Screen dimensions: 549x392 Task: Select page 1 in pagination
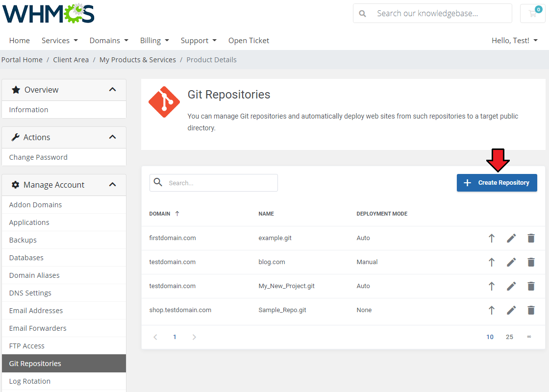(x=175, y=337)
